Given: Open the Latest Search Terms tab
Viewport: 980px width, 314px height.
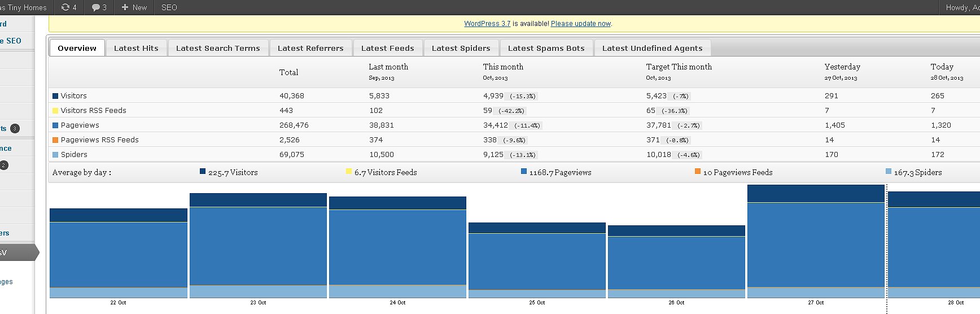Looking at the screenshot, I should (x=218, y=48).
